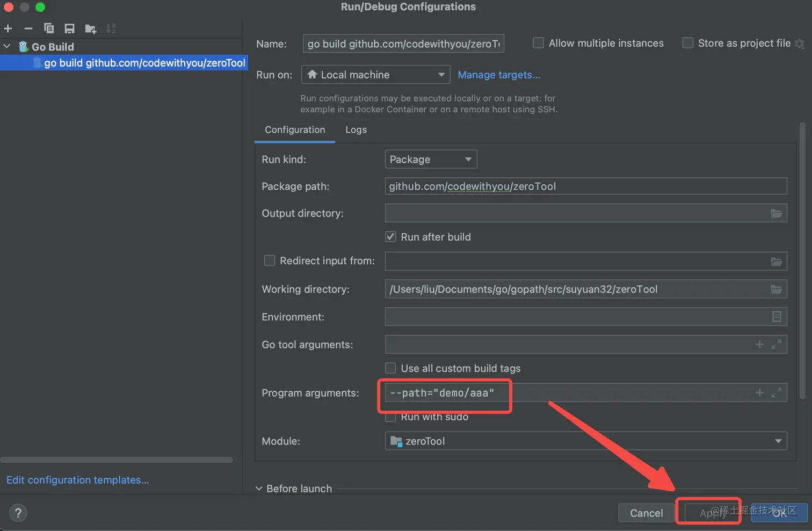Open the Run on Local machine dropdown

tap(376, 75)
